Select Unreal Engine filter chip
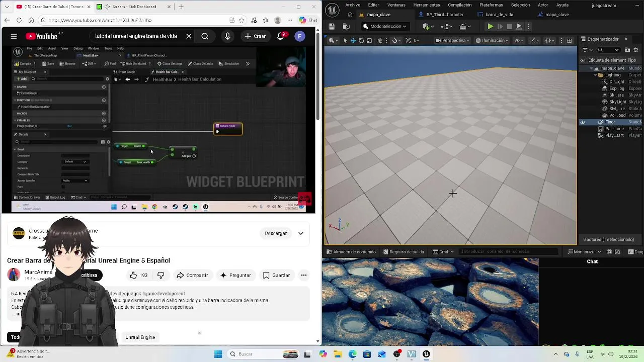This screenshot has height=362, width=644. click(x=140, y=337)
